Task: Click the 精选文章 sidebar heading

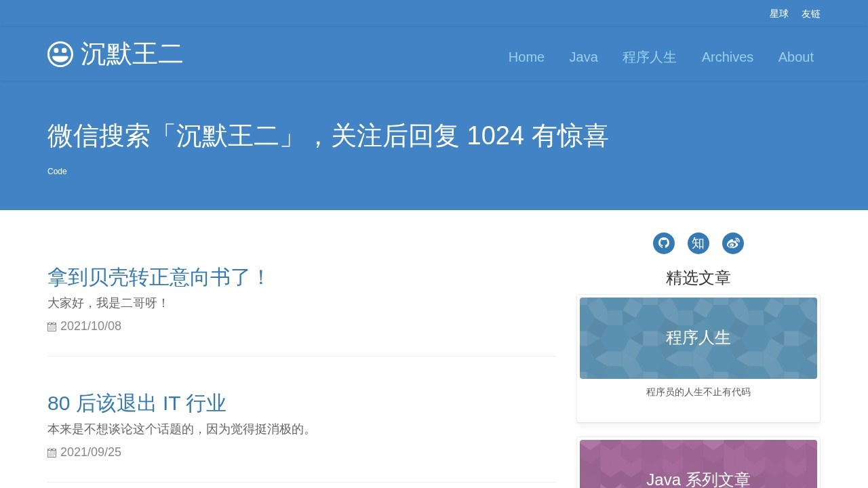Action: 698,278
